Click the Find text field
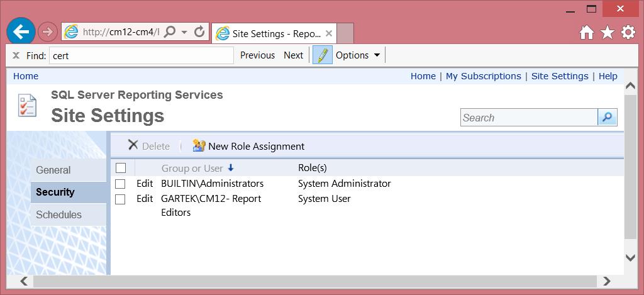Screen dimensions: 644x295 [142, 55]
